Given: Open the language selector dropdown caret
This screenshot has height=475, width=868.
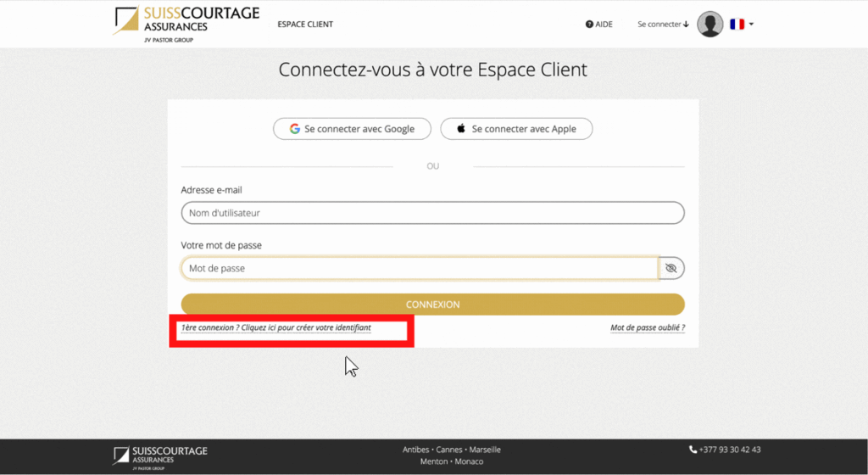Looking at the screenshot, I should 751,25.
